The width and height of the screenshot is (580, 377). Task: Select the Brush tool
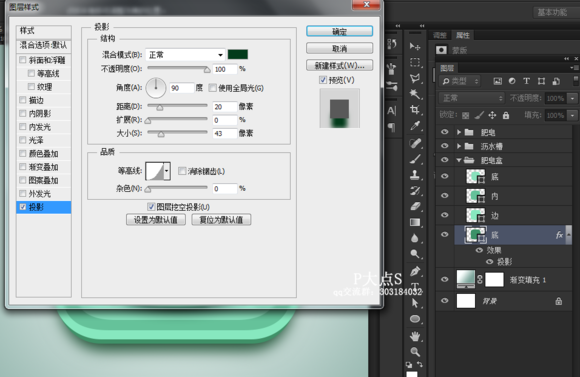coord(415,159)
